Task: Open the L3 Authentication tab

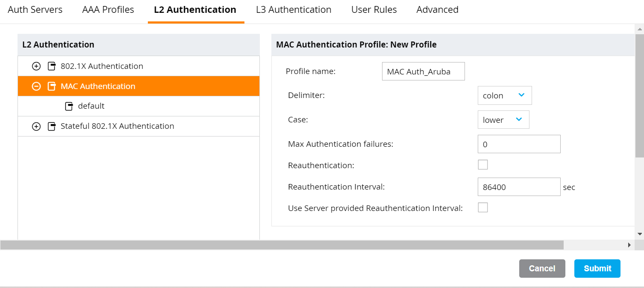Action: pos(294,9)
